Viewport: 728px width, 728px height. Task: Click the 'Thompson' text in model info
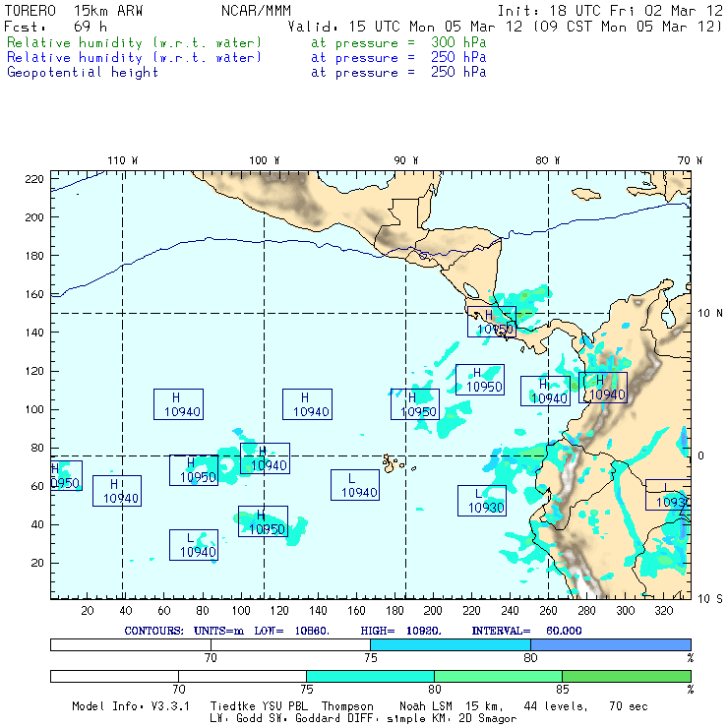point(347,706)
